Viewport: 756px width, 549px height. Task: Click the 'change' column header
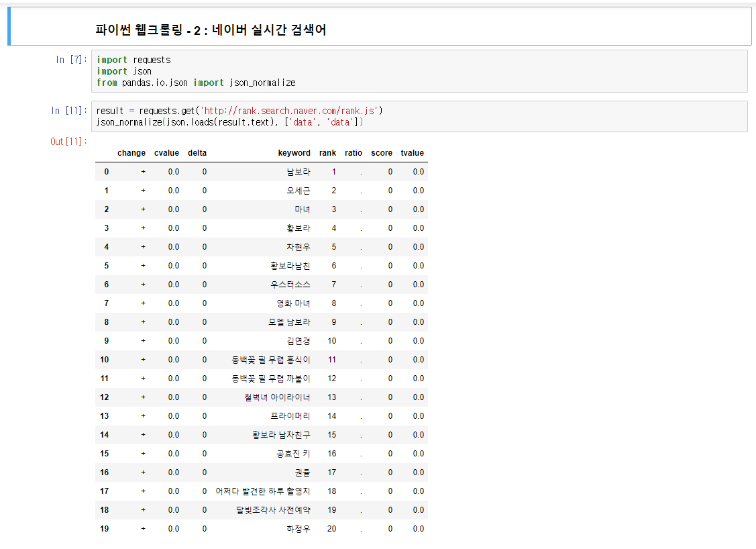tap(131, 153)
